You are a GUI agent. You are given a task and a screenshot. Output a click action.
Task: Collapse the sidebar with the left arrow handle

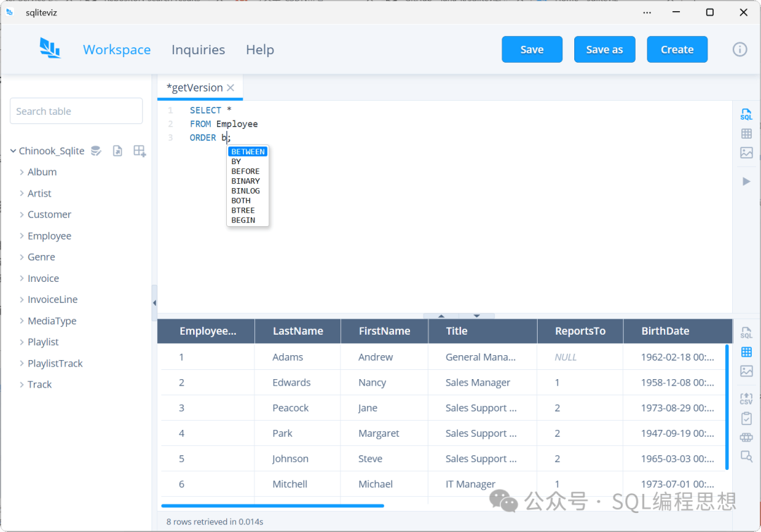pyautogui.click(x=154, y=303)
